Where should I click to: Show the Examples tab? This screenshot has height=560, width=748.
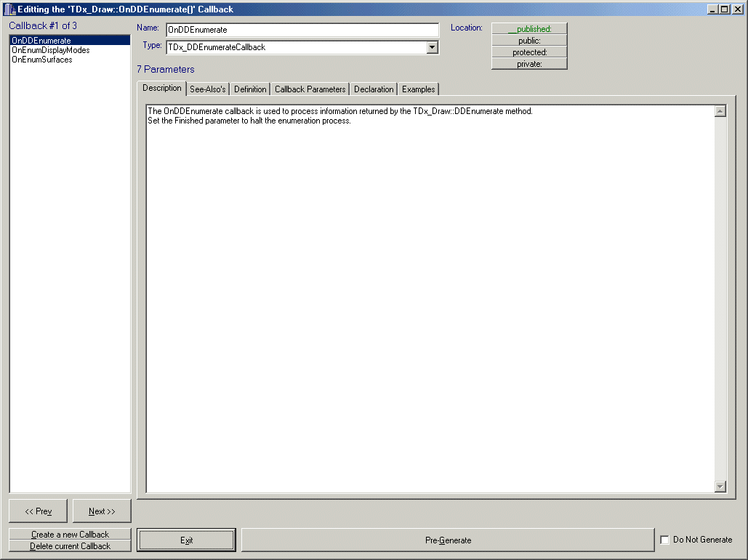[x=419, y=89]
